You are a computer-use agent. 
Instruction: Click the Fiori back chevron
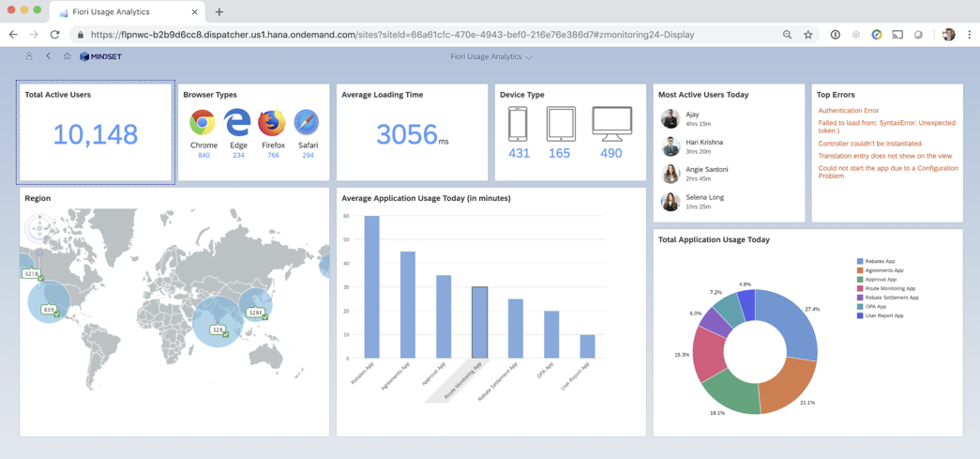(x=48, y=56)
